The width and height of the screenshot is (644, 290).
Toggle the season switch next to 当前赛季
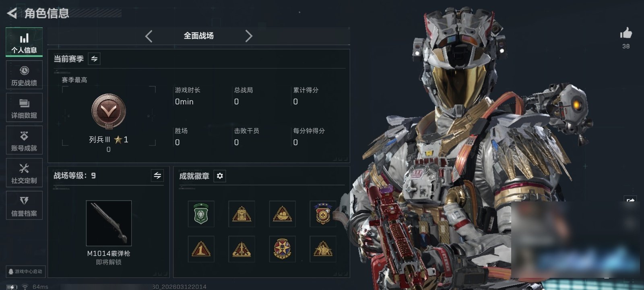[94, 59]
